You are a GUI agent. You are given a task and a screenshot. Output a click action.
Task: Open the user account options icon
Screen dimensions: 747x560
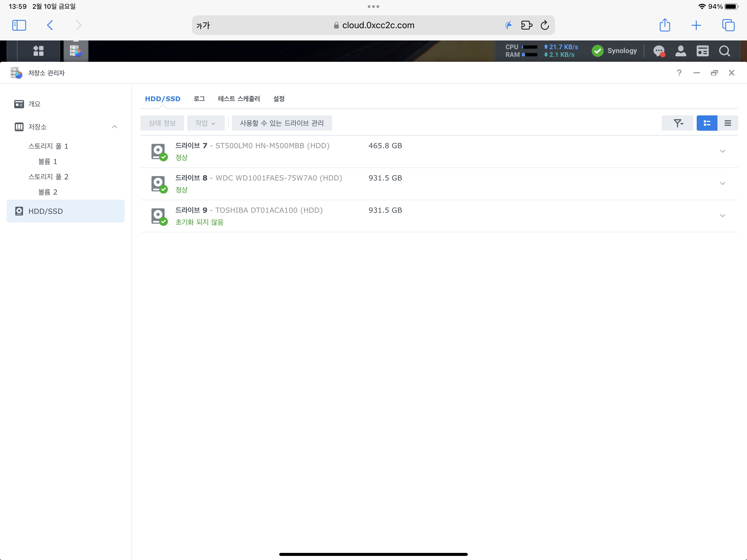pyautogui.click(x=681, y=51)
